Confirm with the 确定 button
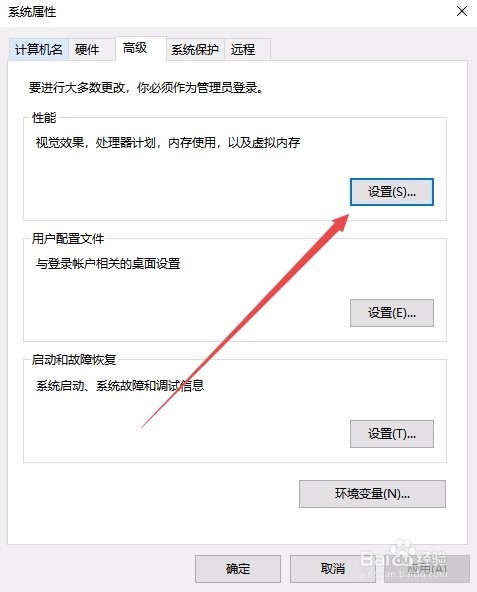This screenshot has width=477, height=592. [x=238, y=569]
